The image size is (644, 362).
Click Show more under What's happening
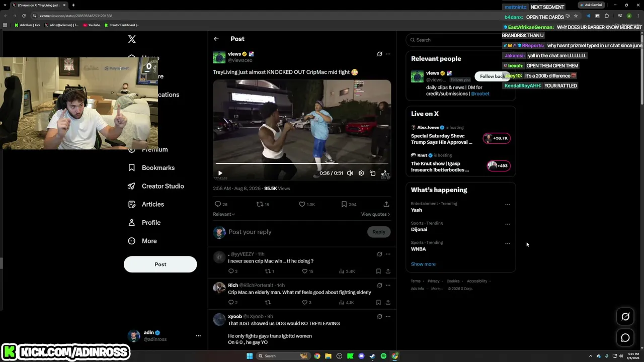pos(423,264)
